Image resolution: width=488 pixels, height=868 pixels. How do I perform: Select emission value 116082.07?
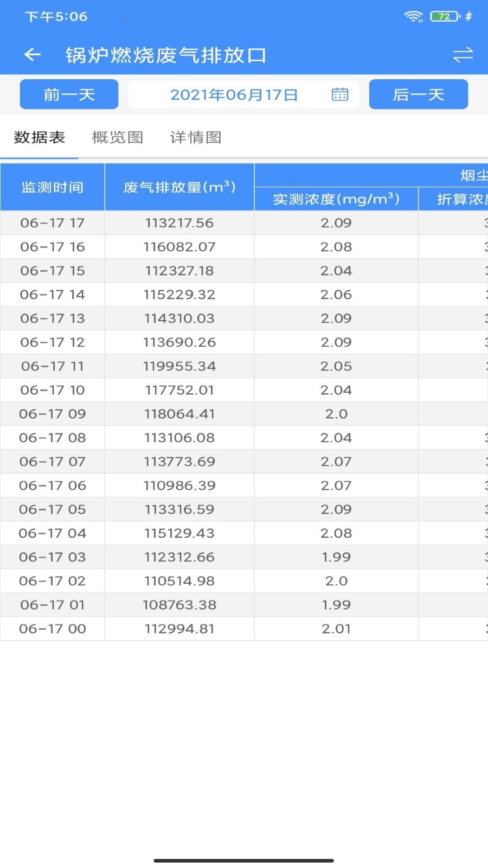tap(179, 247)
